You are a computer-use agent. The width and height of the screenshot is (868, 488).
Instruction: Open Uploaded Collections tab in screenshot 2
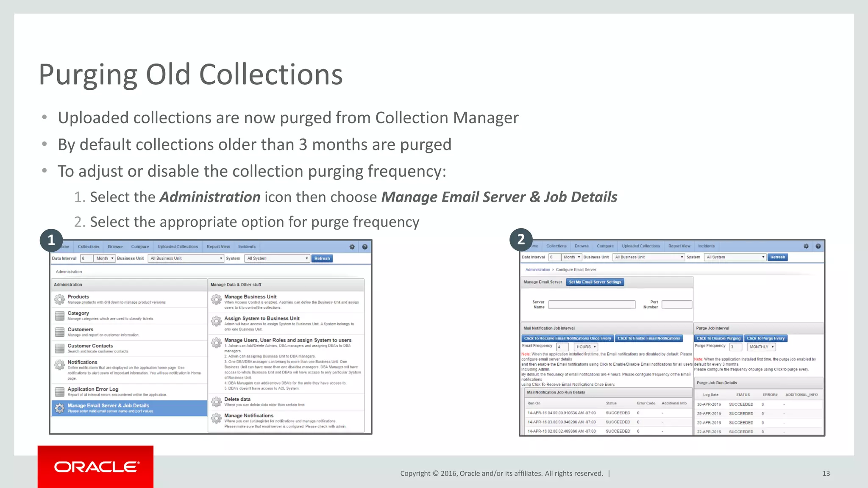point(641,246)
